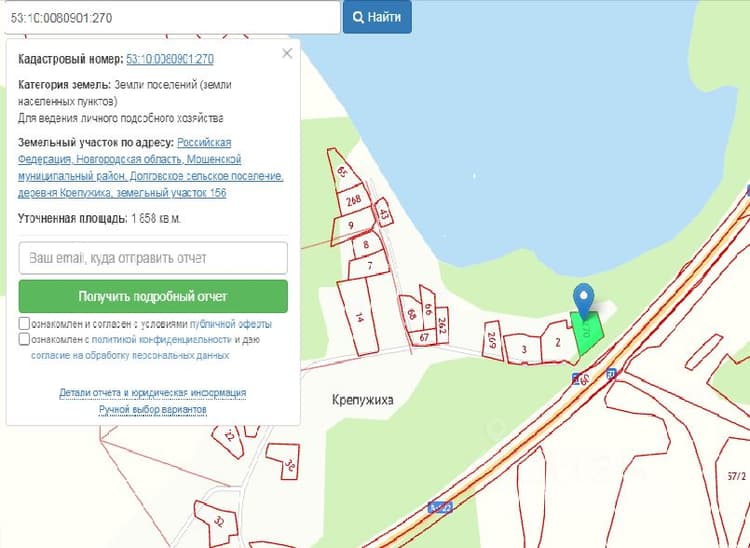The height and width of the screenshot is (548, 750).
Task: Click the email input field for report
Action: [x=153, y=258]
